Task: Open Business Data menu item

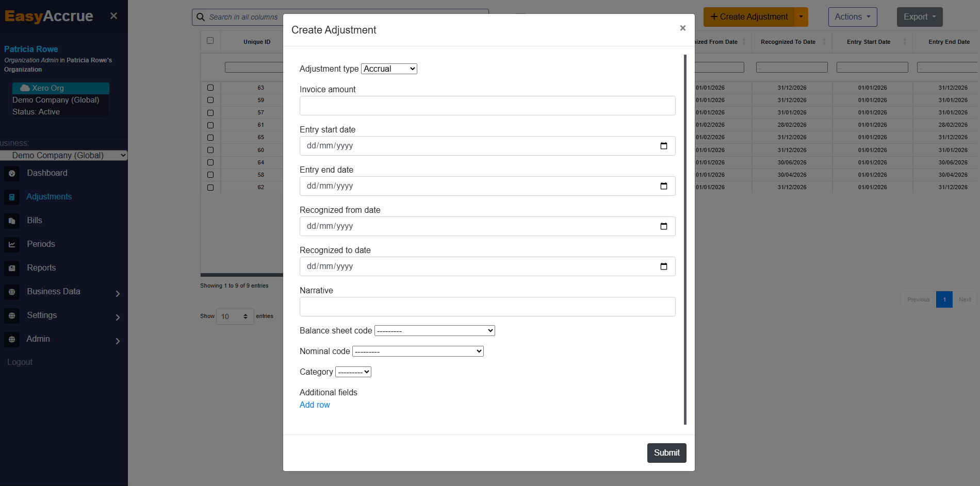Action: tap(54, 292)
